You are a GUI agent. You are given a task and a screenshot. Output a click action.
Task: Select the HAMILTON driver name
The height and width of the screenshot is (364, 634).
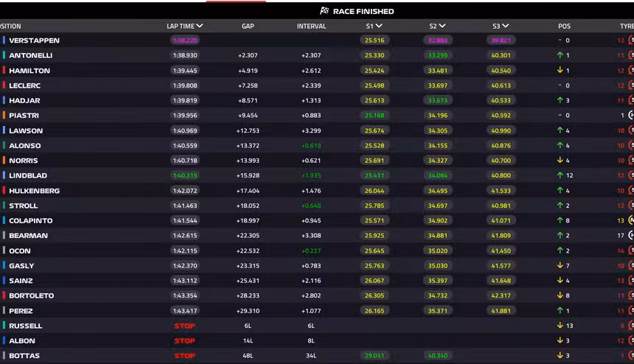coord(29,71)
